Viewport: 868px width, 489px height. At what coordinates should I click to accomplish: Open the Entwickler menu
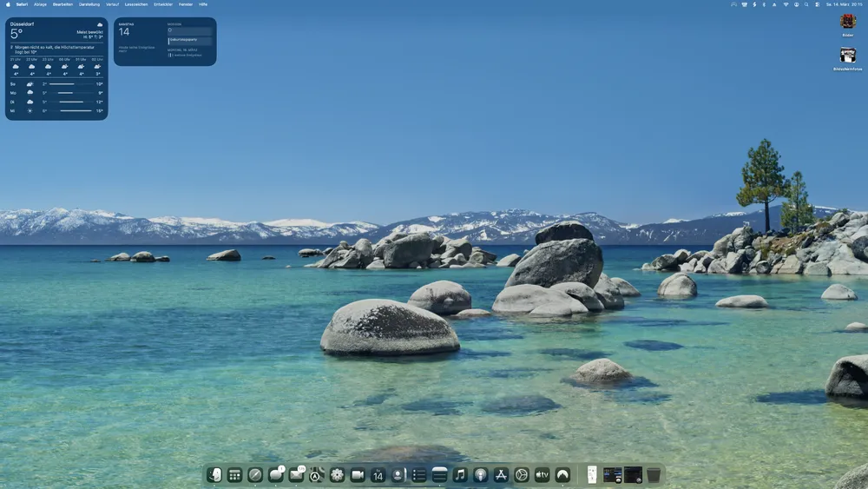tap(163, 4)
